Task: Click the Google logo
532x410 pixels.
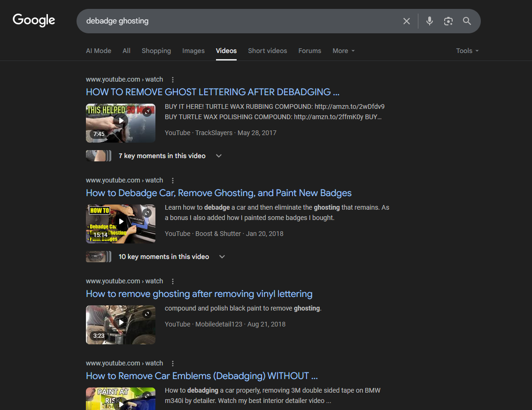Action: click(x=34, y=20)
